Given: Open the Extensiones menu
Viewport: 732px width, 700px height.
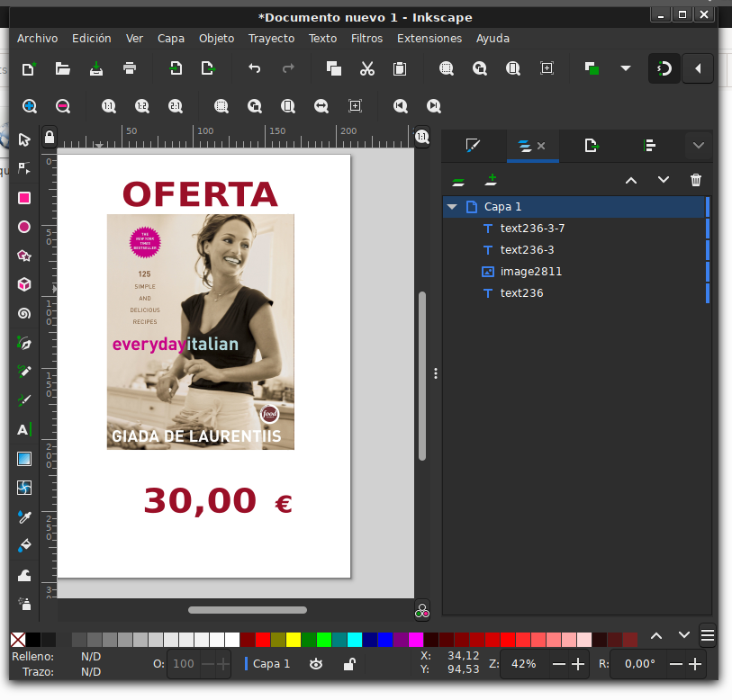Looking at the screenshot, I should coord(429,39).
